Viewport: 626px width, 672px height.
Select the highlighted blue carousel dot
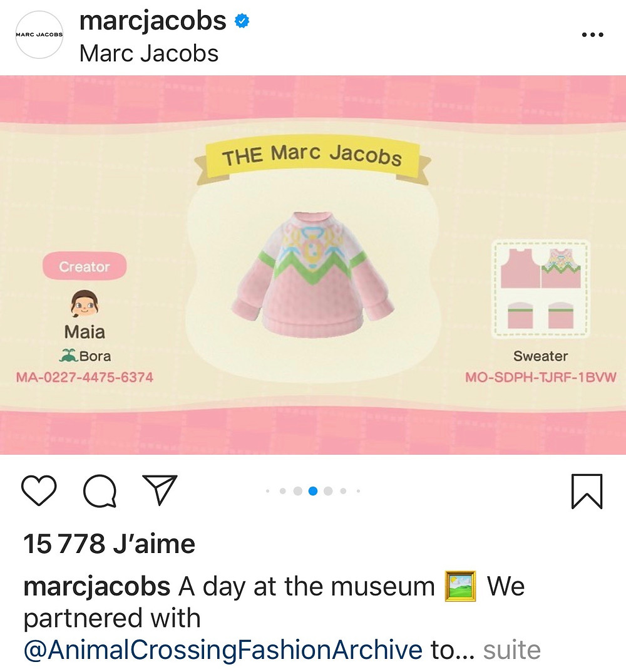(313, 491)
